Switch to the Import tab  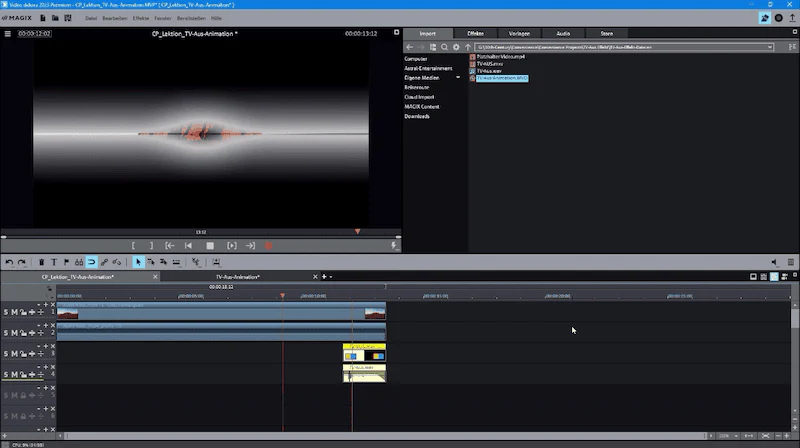428,34
